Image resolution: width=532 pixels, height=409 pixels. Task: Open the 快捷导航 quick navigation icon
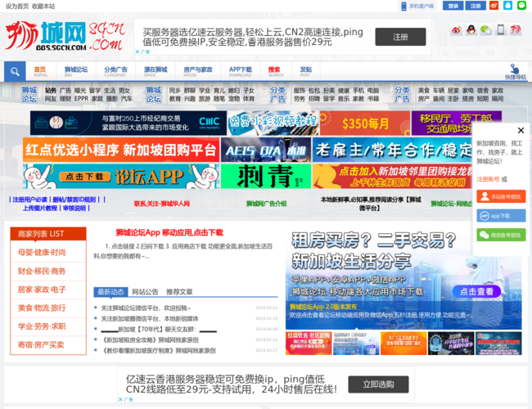(515, 72)
